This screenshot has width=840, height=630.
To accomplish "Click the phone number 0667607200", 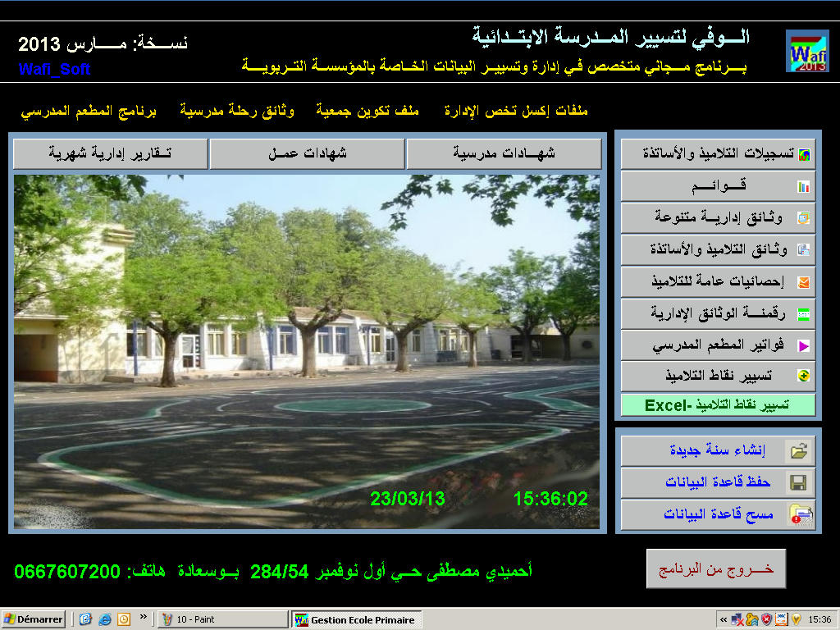I will 67,572.
